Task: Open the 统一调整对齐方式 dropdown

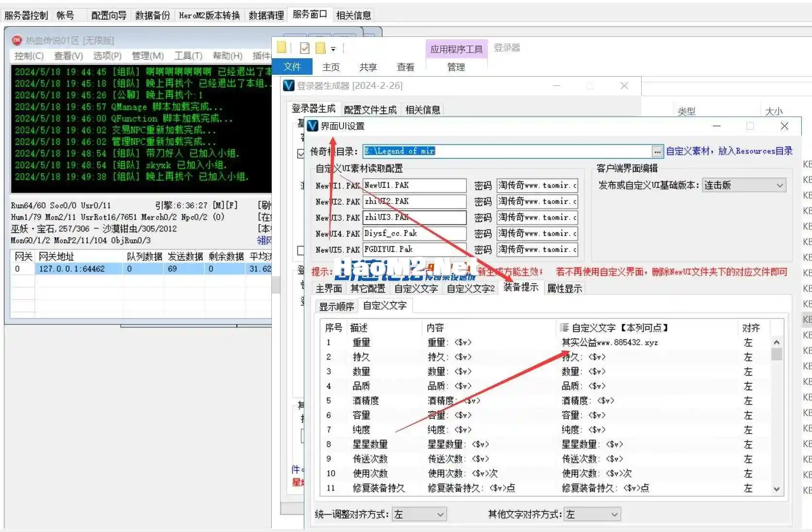Action: (419, 514)
